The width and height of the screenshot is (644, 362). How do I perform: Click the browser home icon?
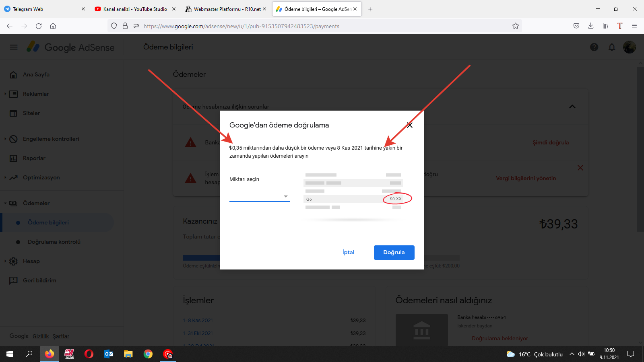(53, 26)
